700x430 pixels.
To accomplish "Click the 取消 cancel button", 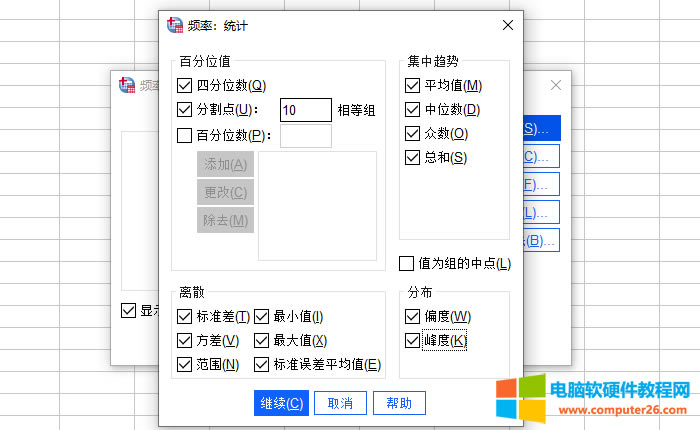I will coord(340,403).
